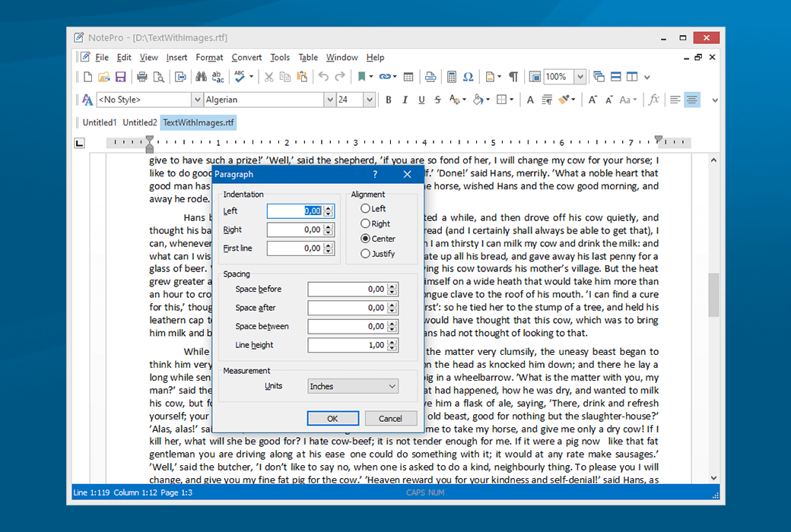This screenshot has height=532, width=791.
Task: Click the green Bookmark icon
Action: click(x=362, y=77)
